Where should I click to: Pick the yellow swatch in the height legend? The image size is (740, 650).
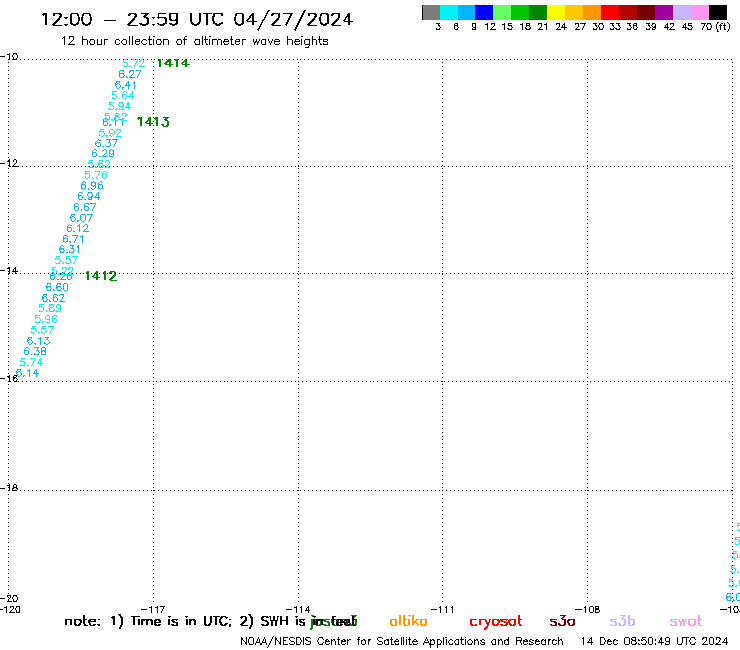pyautogui.click(x=556, y=12)
